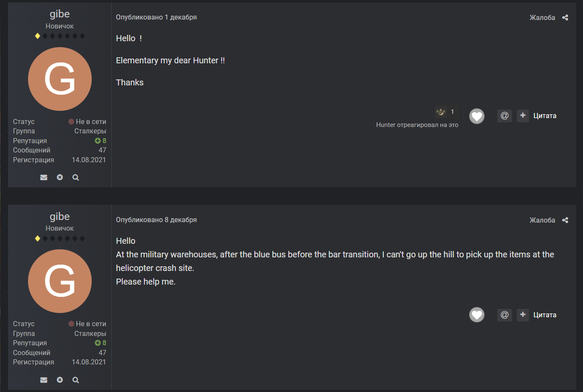Click the reaction icon with count 1
The width and height of the screenshot is (583, 392).
pyautogui.click(x=441, y=112)
